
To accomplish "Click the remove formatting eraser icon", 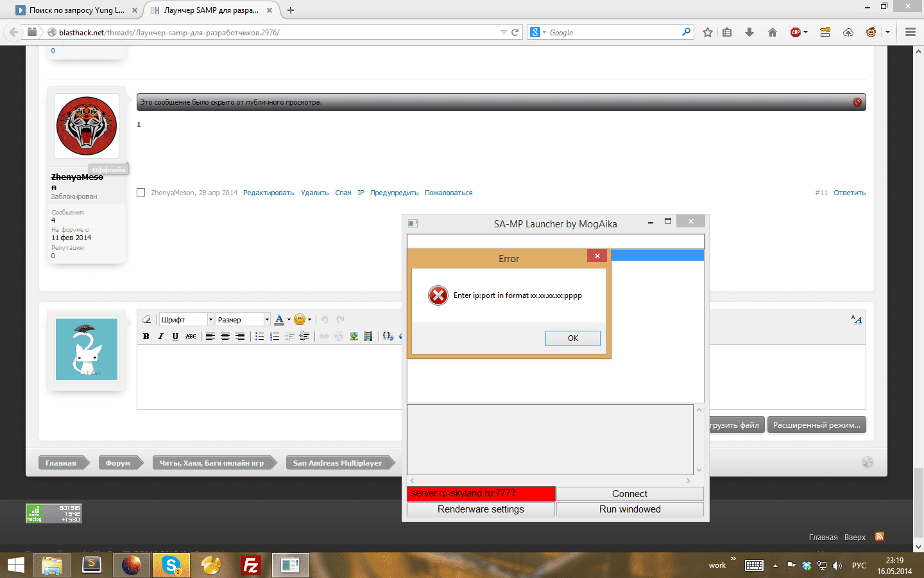I will pyautogui.click(x=146, y=320).
